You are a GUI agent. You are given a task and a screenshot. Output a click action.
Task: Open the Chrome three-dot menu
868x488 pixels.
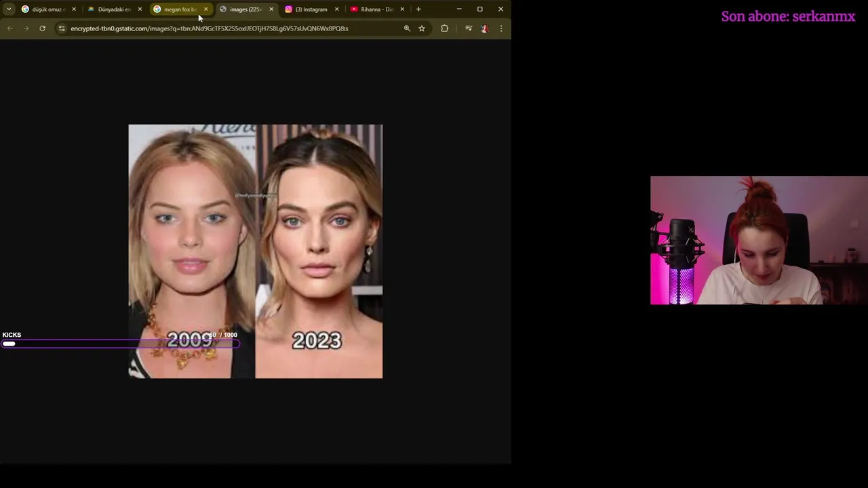(x=501, y=28)
